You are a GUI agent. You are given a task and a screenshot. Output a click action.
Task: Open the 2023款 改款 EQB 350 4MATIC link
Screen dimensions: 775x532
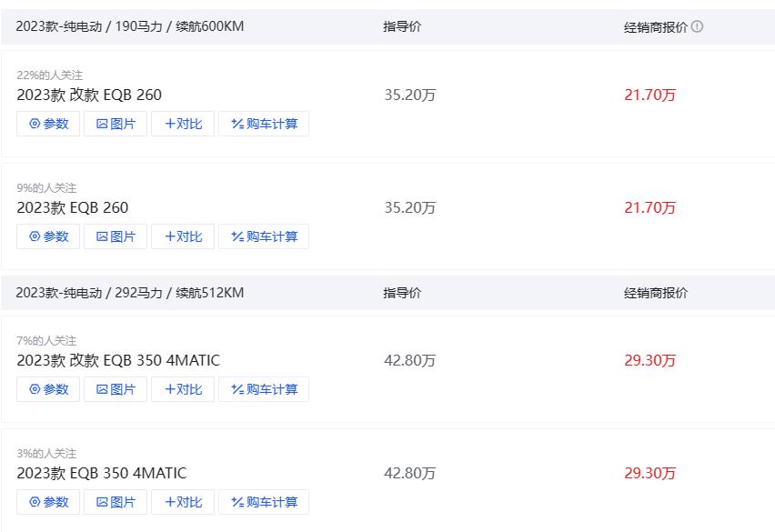118,360
